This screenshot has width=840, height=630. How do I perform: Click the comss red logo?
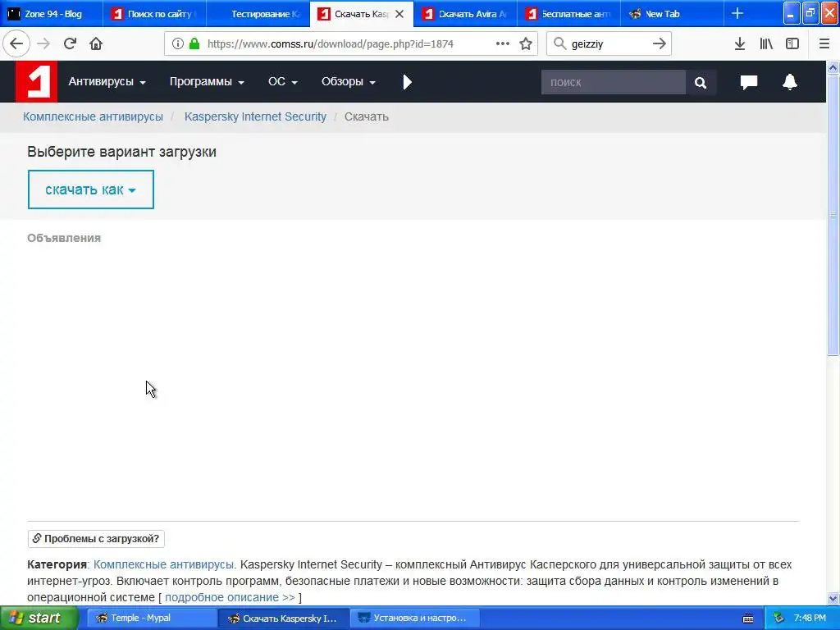pos(36,81)
